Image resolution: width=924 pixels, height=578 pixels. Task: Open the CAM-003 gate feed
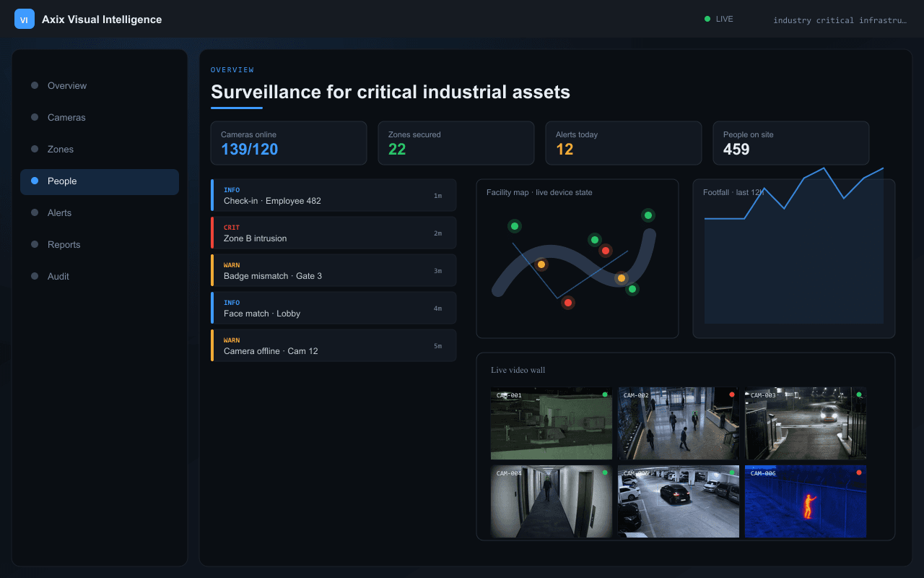[x=806, y=423]
